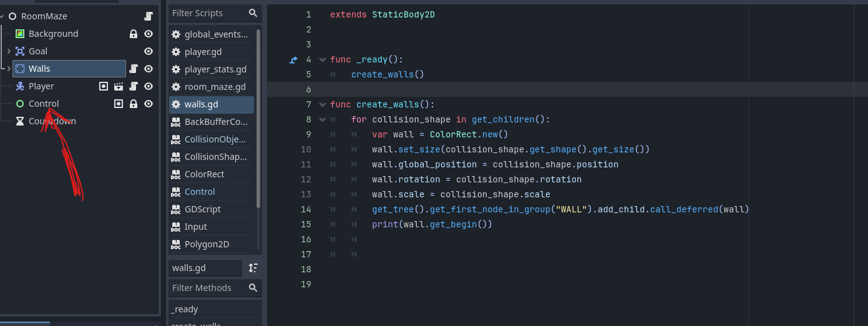
Task: Click the search icon in Filter Methods
Action: [253, 288]
